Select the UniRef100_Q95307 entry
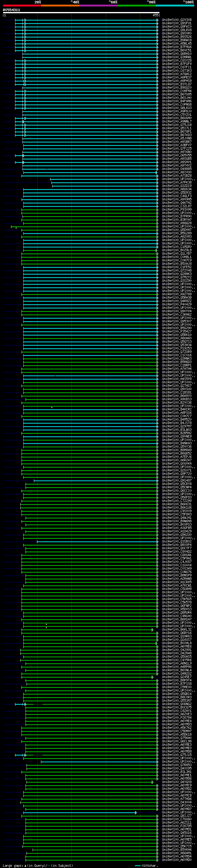The image size is (197, 868). tap(177, 321)
